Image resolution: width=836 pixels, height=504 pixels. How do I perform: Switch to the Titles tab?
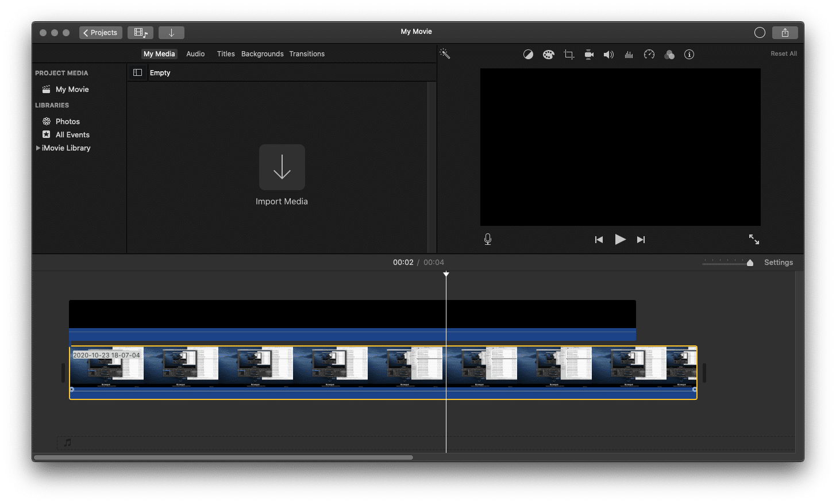(x=226, y=54)
